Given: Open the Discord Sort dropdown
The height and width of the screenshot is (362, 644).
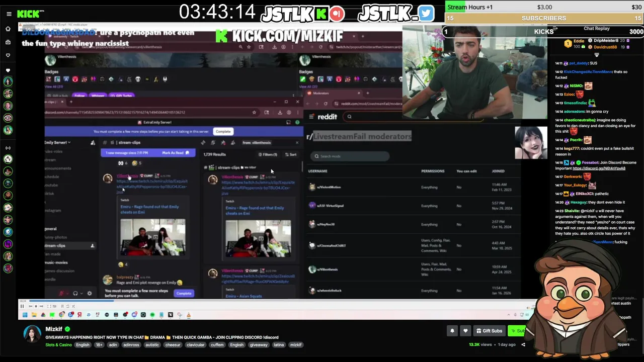Looking at the screenshot, I should [x=291, y=155].
